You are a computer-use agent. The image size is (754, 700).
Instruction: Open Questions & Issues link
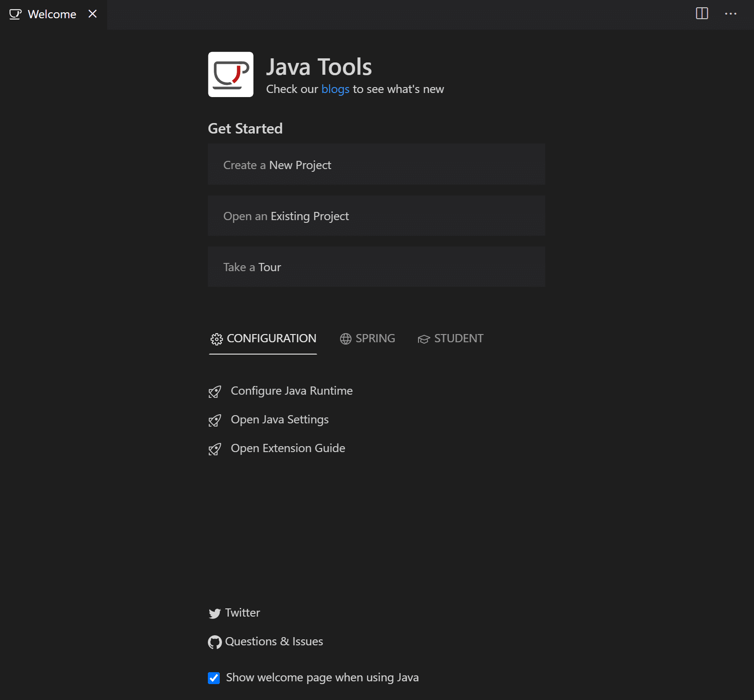pyautogui.click(x=274, y=642)
